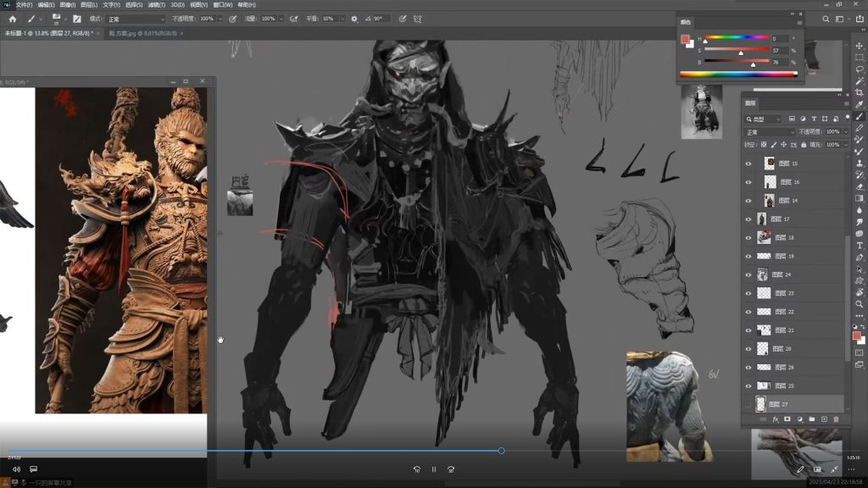Viewport: 868px width, 488px height.
Task: Click the search icon at top right
Action: click(x=826, y=19)
